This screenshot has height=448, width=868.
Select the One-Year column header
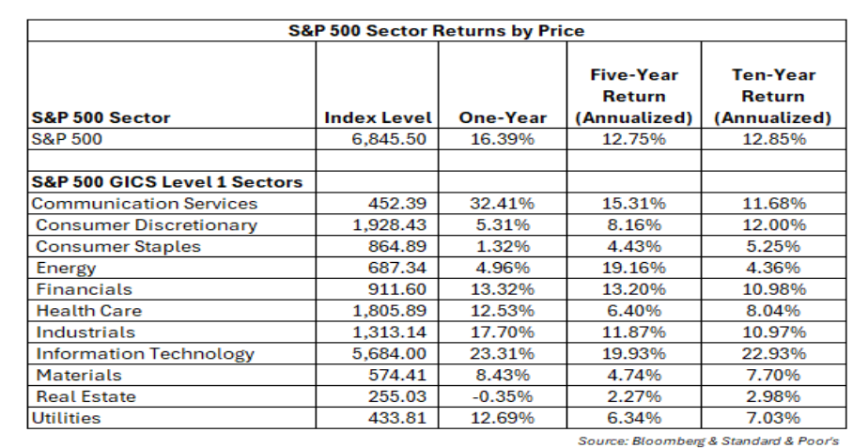click(x=503, y=118)
